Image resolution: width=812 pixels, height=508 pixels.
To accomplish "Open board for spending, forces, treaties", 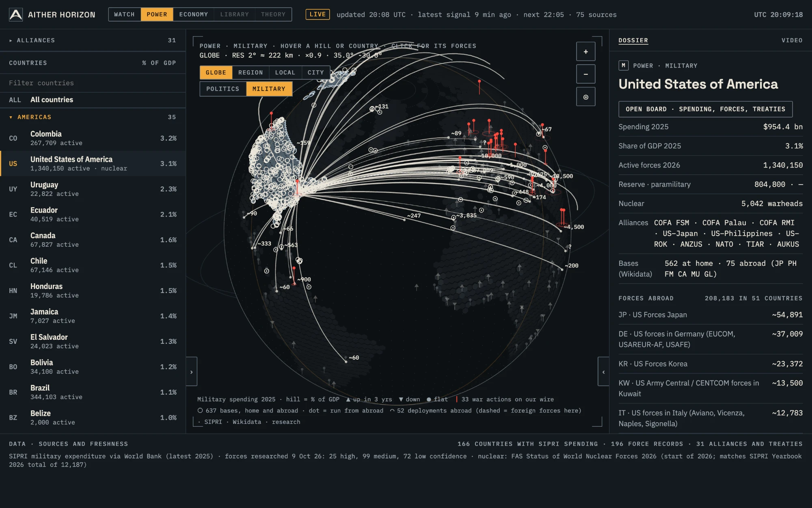I will [x=705, y=109].
